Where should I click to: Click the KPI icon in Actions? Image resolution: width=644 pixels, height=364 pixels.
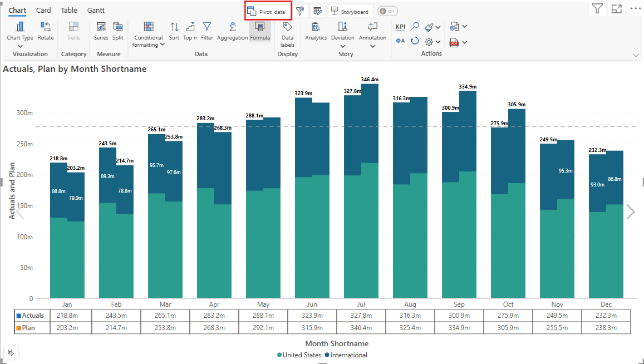click(x=401, y=27)
